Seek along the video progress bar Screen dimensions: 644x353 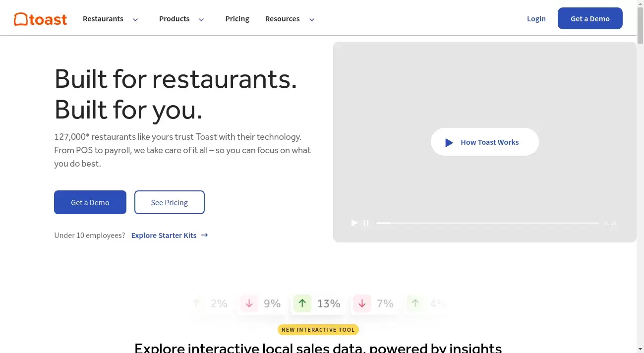pyautogui.click(x=487, y=223)
